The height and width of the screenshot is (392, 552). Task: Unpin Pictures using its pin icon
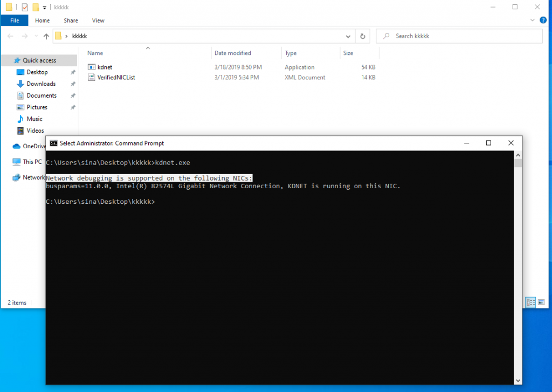pyautogui.click(x=73, y=107)
